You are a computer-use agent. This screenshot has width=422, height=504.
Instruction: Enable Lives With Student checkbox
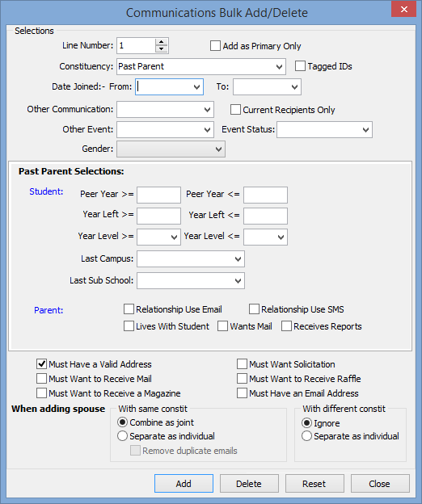pyautogui.click(x=129, y=326)
